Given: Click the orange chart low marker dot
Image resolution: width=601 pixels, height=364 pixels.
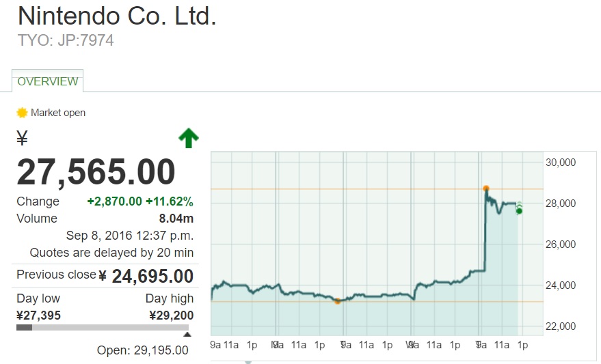Looking at the screenshot, I should (337, 301).
